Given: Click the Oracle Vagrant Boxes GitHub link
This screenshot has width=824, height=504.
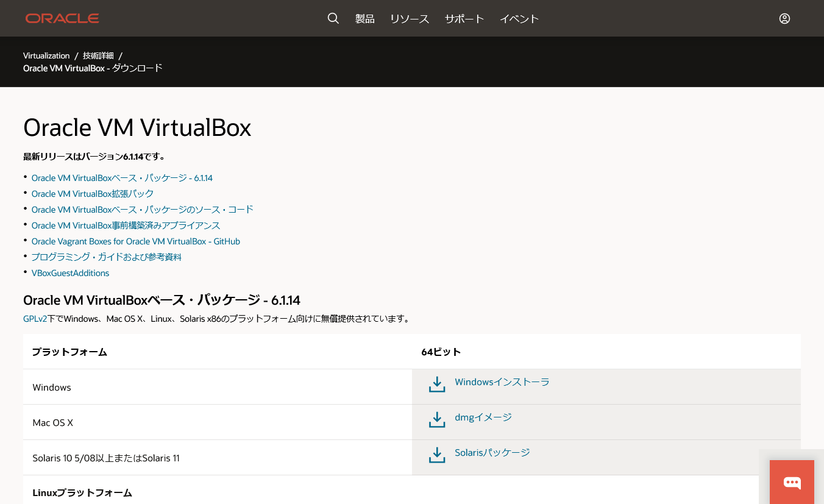Looking at the screenshot, I should coord(135,241).
